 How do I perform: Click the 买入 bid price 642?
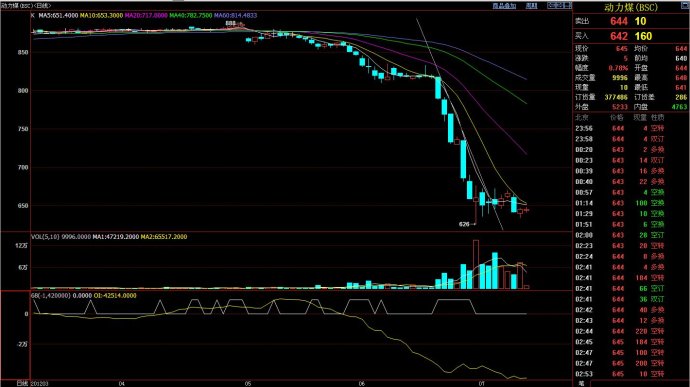(619, 36)
